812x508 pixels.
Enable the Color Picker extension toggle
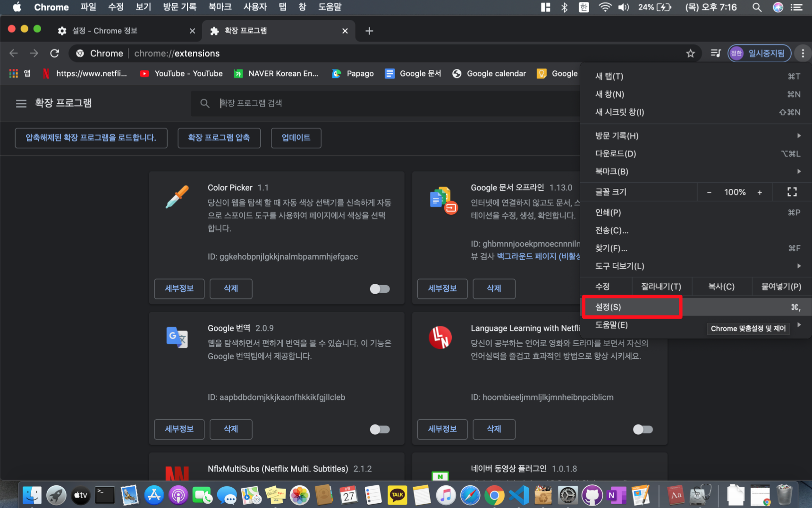[x=380, y=289]
